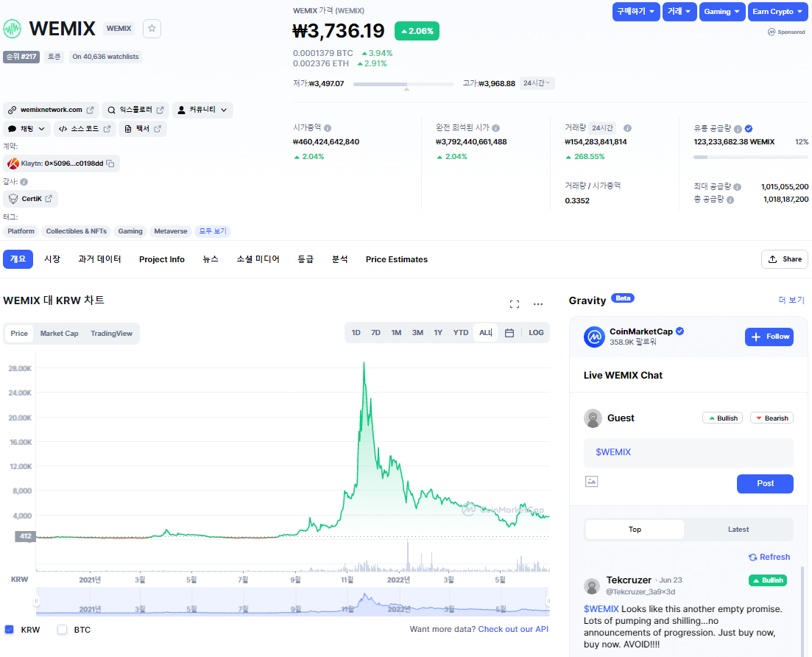
Task: Open chart more options ellipsis
Action: [x=538, y=304]
